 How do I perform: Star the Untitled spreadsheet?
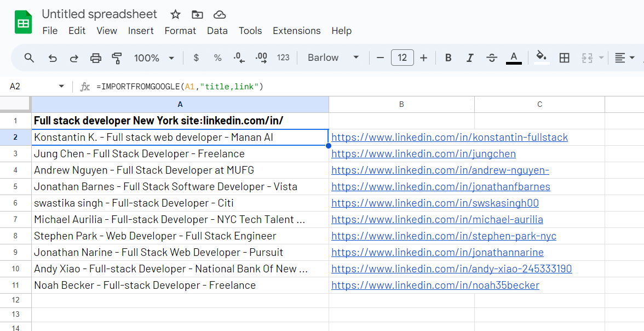tap(175, 15)
